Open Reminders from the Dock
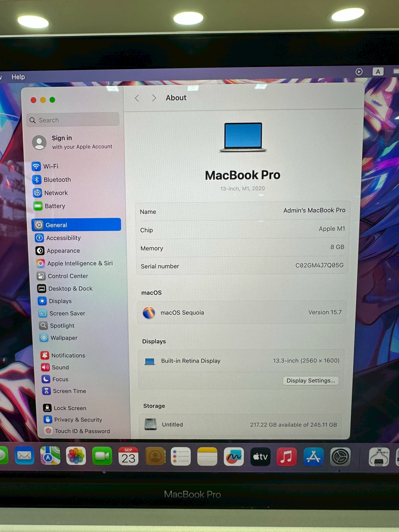The height and width of the screenshot is (532, 399). [x=181, y=456]
